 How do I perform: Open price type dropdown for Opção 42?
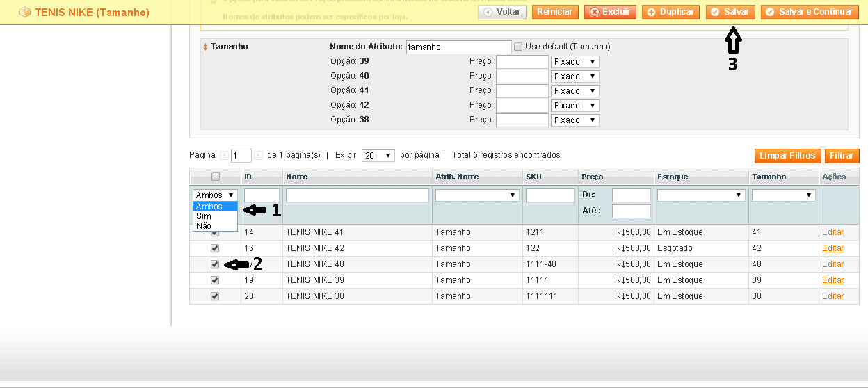point(574,106)
